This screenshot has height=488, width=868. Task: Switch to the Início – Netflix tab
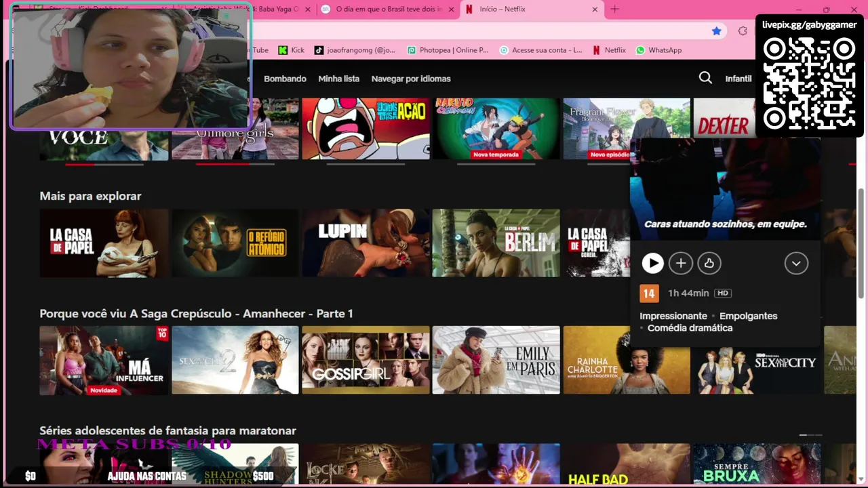click(x=532, y=9)
